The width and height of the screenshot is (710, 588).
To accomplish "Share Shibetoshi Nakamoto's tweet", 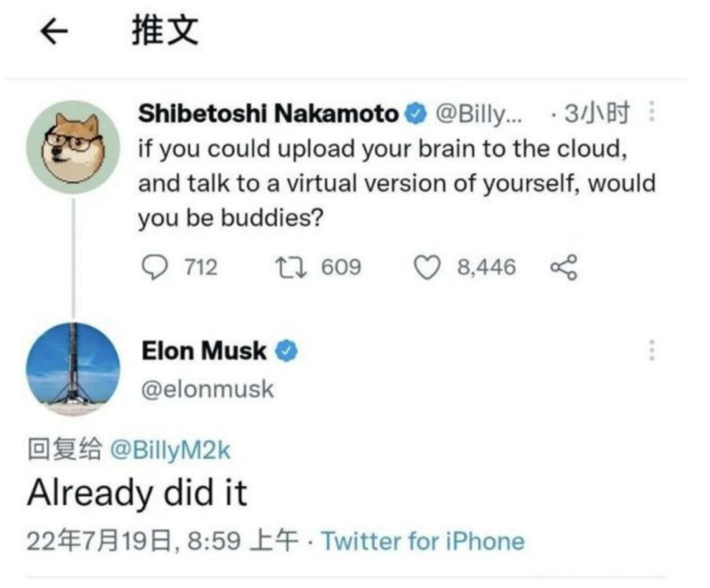I will click(x=563, y=267).
